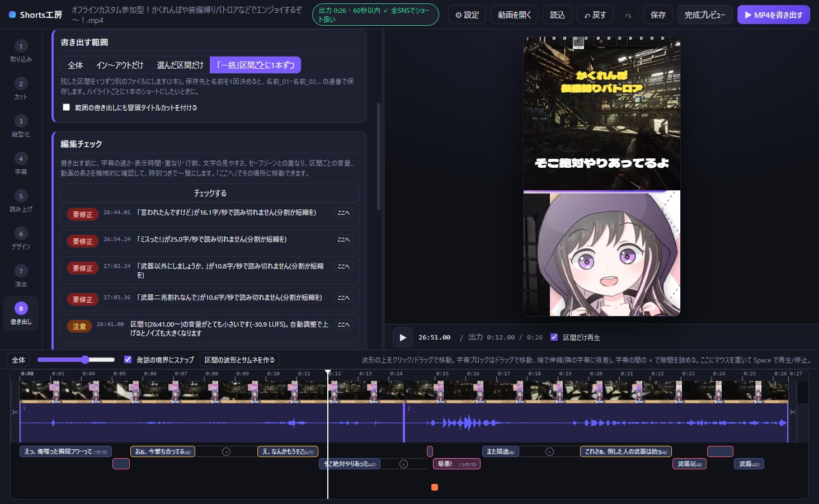Click the 全体 timeline zoom button
Viewport: 819px width, 504px height.
pyautogui.click(x=18, y=360)
